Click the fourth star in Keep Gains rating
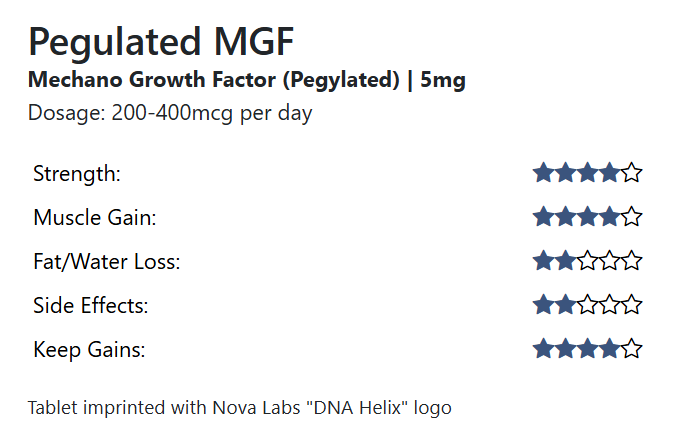The width and height of the screenshot is (693, 447). point(609,349)
